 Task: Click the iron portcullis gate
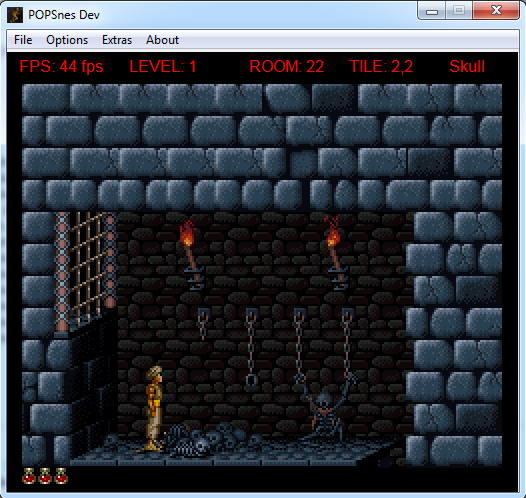pos(86,271)
